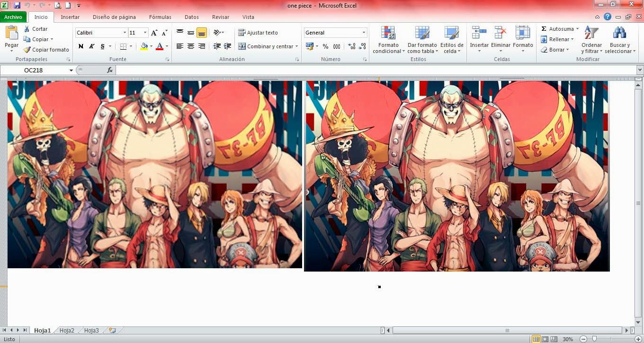Toggle italic K formatting

[x=91, y=46]
